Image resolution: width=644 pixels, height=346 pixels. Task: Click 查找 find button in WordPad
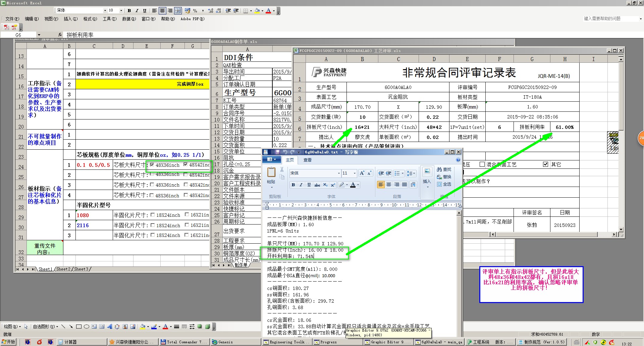tap(444, 169)
